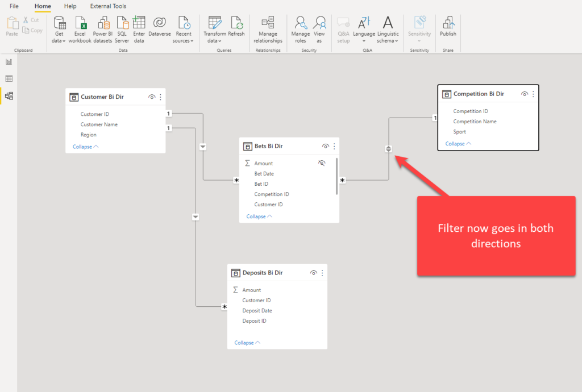Collapse the Bets Bi Dir table
This screenshot has width=582, height=392.
[x=259, y=216]
